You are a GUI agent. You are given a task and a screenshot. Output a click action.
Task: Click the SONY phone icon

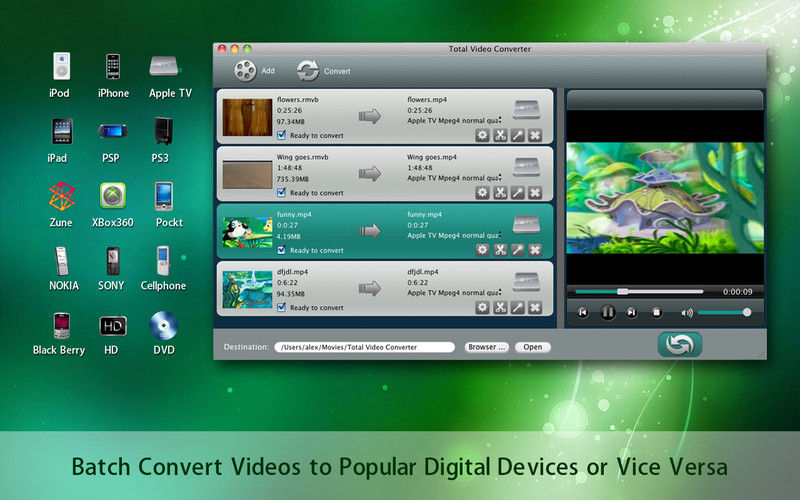pos(113,261)
